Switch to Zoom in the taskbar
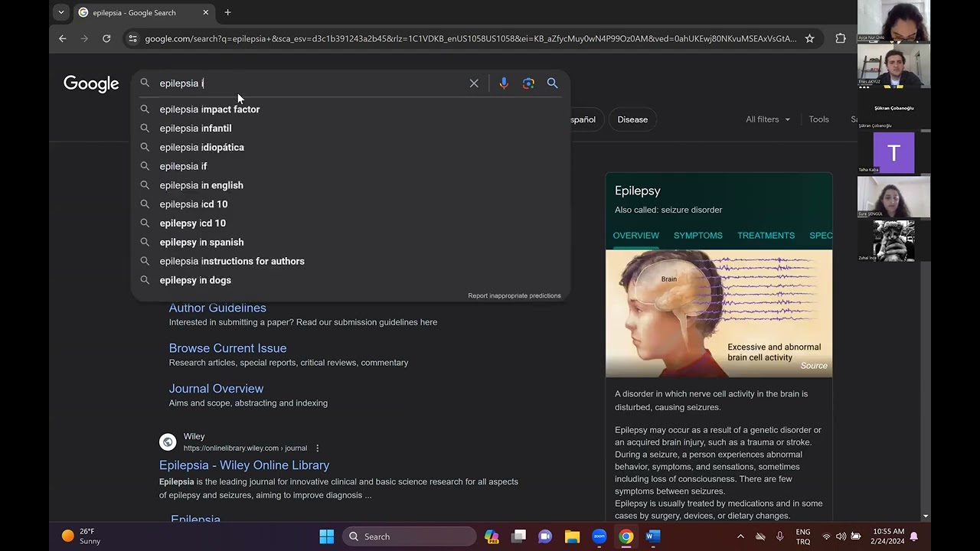The height and width of the screenshot is (551, 980). click(x=599, y=536)
